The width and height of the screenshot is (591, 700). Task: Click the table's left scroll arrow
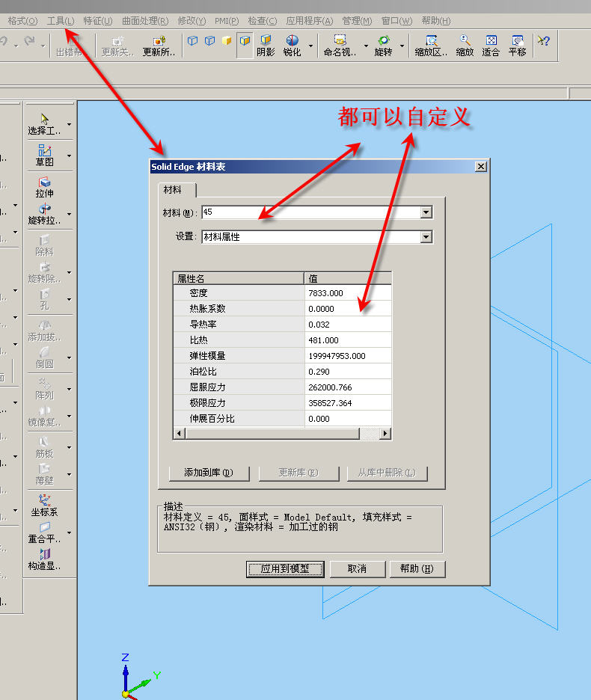click(x=180, y=433)
